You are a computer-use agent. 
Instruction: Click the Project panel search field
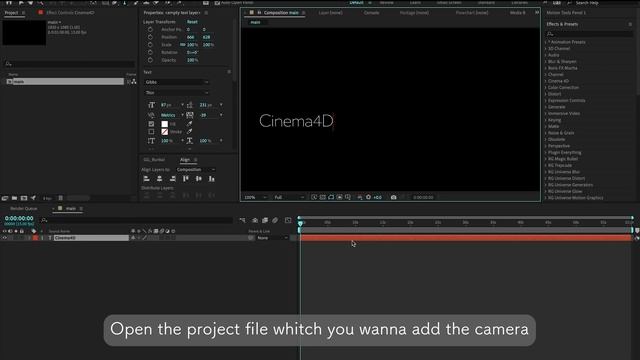pos(69,64)
